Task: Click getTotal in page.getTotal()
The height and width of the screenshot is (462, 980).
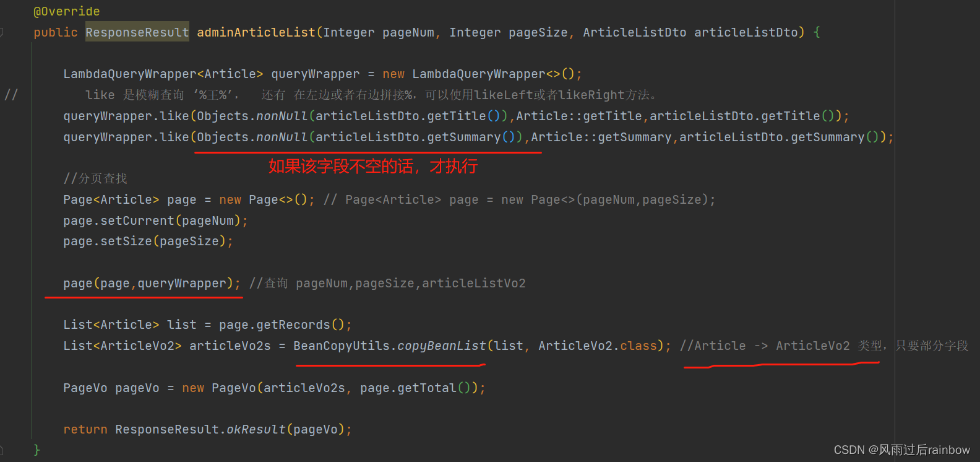Action: (427, 388)
